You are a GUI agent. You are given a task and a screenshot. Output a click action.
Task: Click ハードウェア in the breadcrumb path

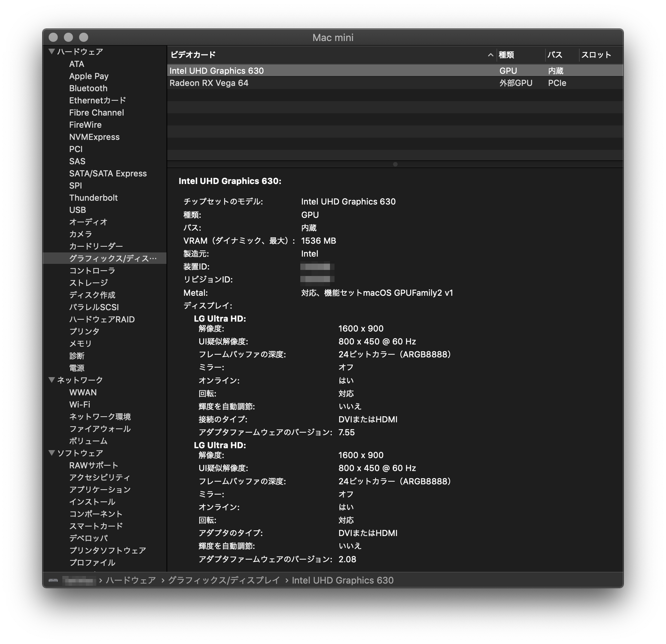131,581
